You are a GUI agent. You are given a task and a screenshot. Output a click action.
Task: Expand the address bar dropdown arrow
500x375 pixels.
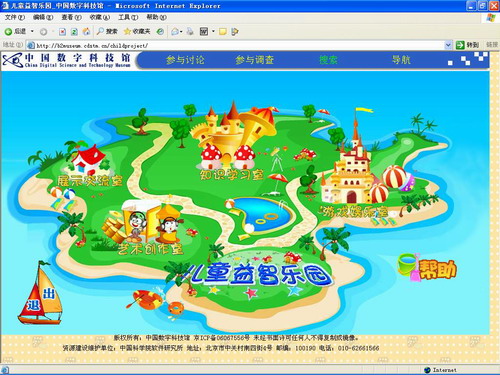point(448,45)
